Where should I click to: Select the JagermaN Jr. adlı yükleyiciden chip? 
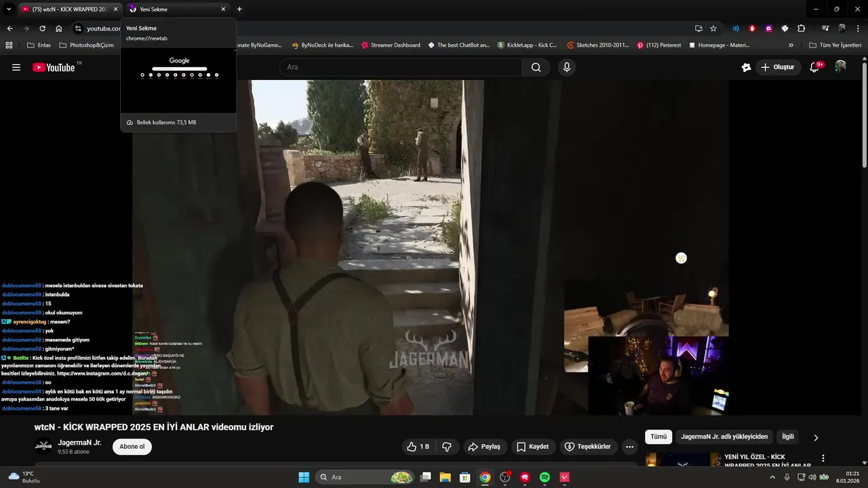tap(724, 436)
